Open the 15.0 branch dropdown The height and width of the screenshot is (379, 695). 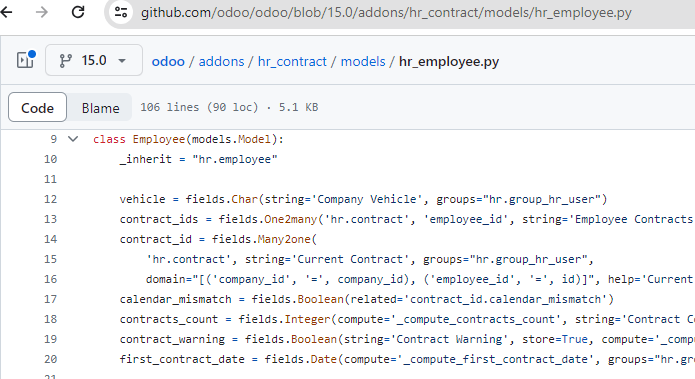[x=94, y=60]
